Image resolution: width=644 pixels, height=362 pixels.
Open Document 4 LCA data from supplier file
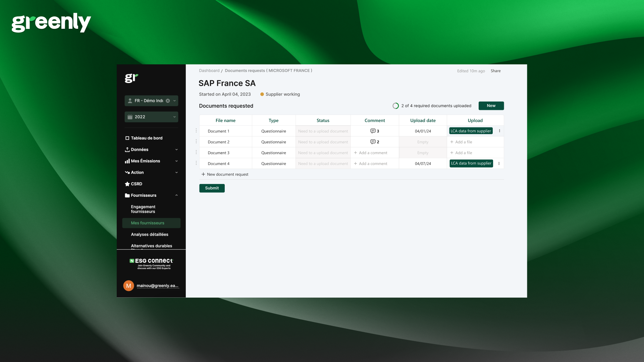[471, 164]
